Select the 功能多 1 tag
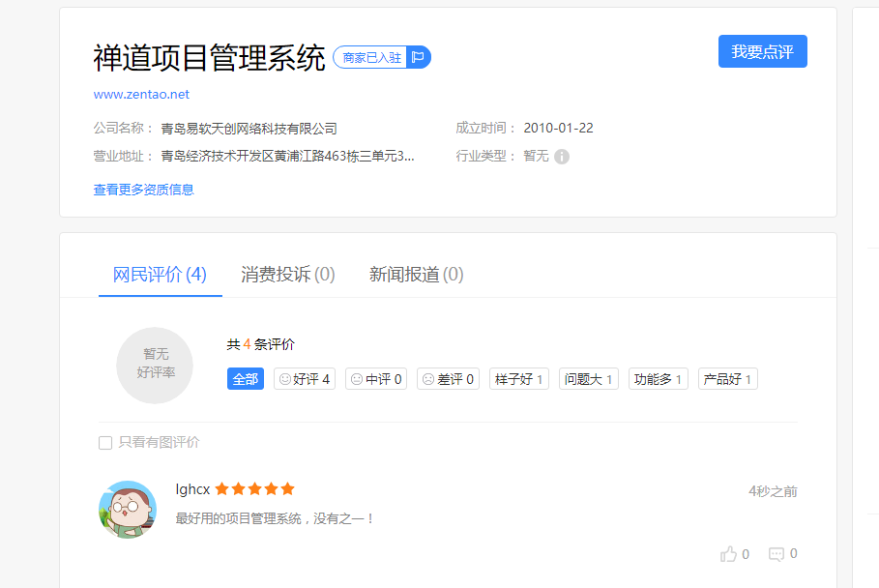879x588 pixels. coord(659,379)
